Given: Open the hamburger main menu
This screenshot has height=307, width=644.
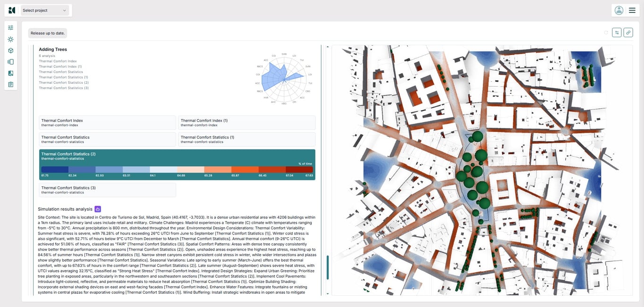Looking at the screenshot, I should click(632, 10).
